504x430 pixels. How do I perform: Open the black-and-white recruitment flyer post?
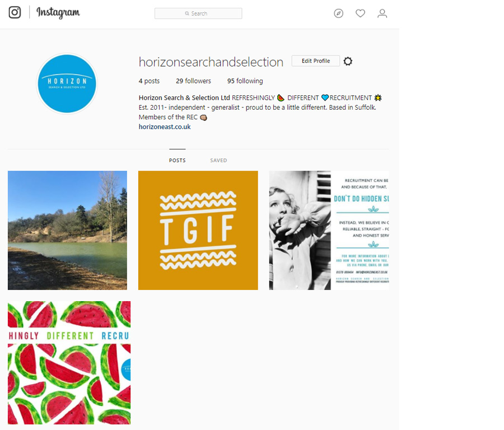click(329, 231)
